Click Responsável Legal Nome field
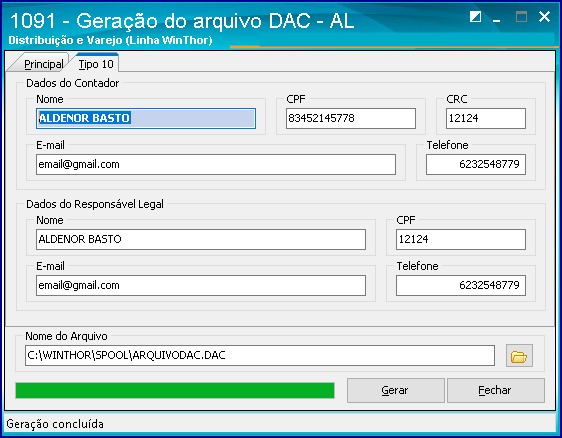The width and height of the screenshot is (562, 438). click(201, 239)
